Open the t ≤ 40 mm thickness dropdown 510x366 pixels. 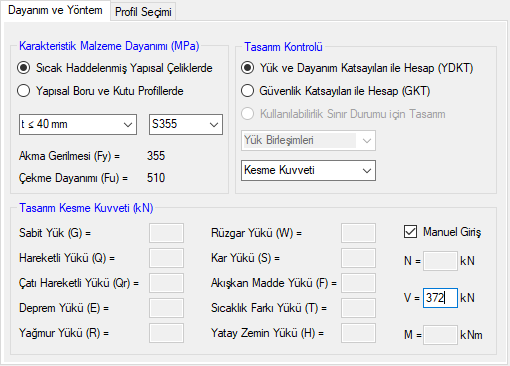pyautogui.click(x=78, y=124)
